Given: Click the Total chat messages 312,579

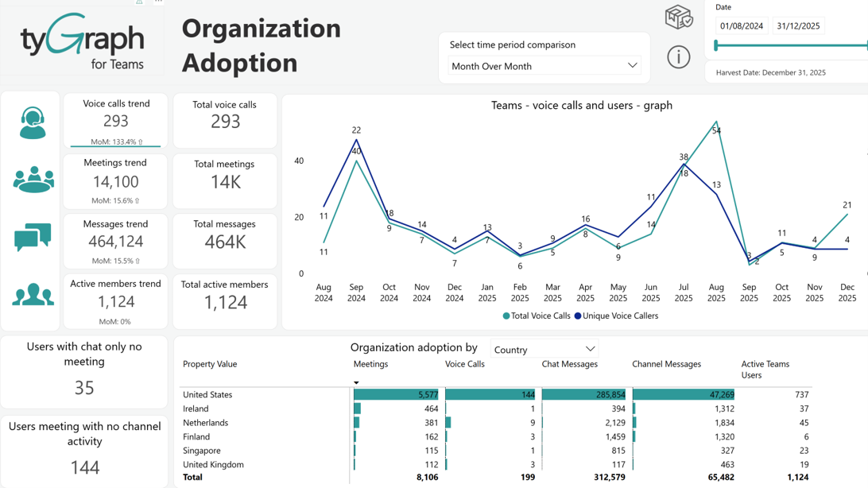Looking at the screenshot, I should point(610,477).
